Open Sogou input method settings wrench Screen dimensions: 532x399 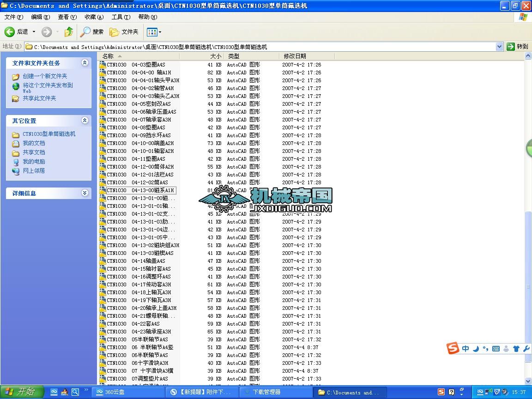[527, 349]
